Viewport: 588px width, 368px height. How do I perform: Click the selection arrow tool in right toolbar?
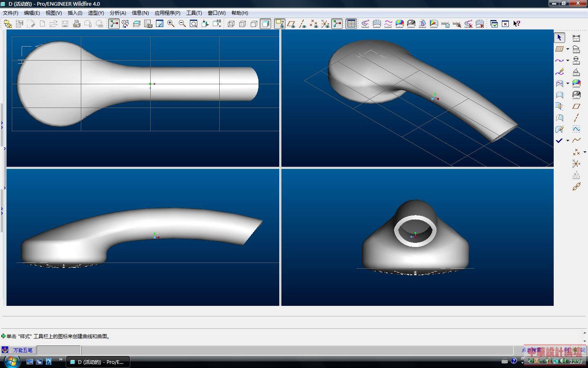559,38
